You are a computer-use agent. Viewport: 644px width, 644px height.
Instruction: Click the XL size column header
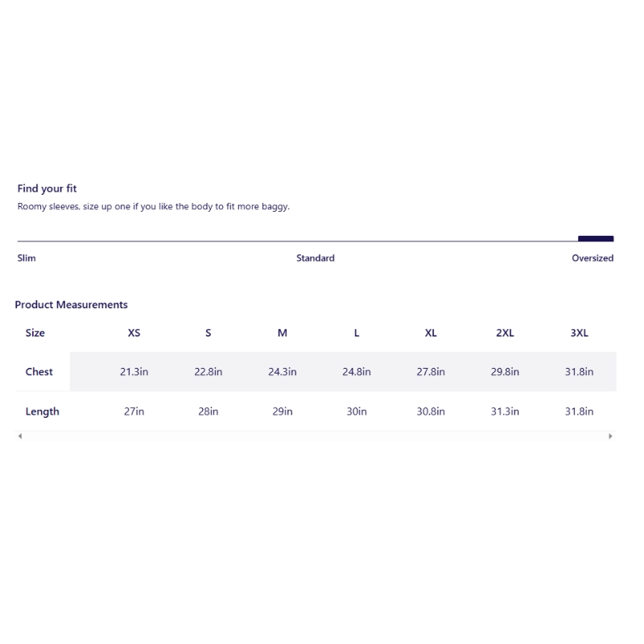(x=431, y=333)
